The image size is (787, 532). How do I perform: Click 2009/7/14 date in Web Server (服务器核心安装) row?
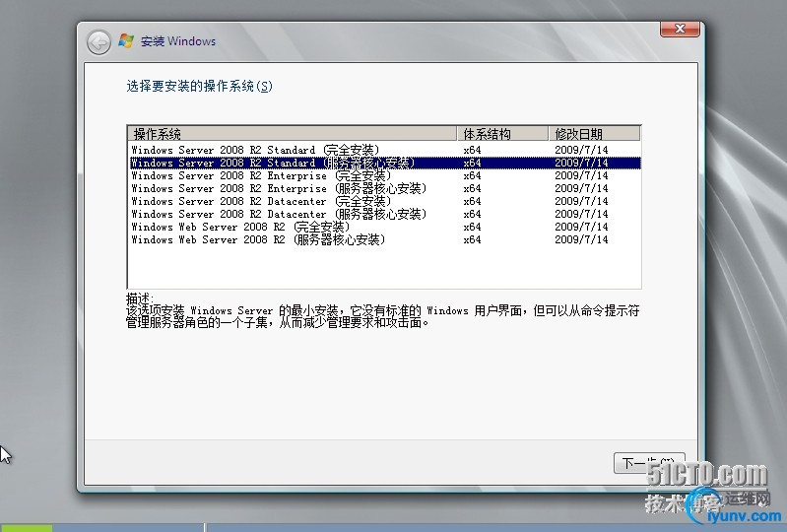pos(581,239)
